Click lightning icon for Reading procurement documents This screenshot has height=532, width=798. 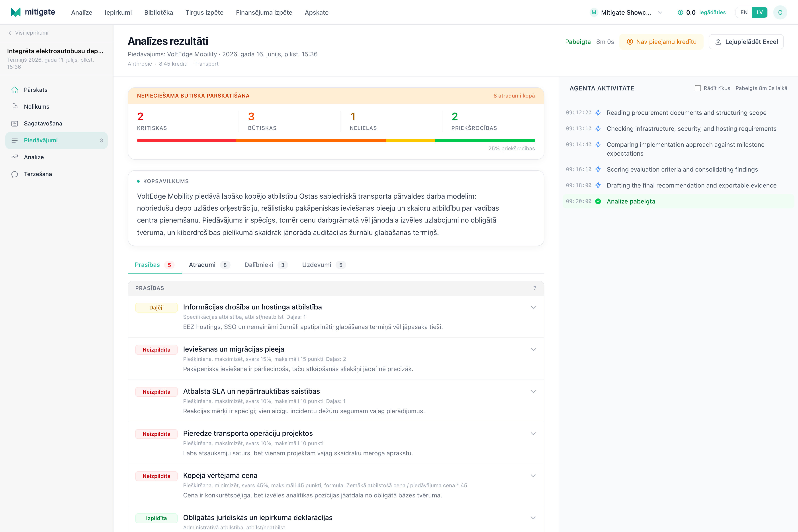pos(598,113)
